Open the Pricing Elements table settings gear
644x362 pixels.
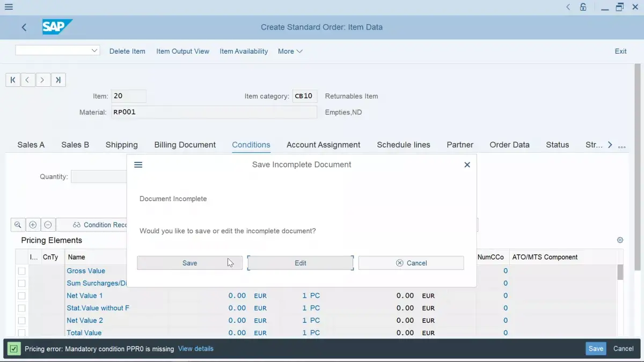pyautogui.click(x=620, y=240)
